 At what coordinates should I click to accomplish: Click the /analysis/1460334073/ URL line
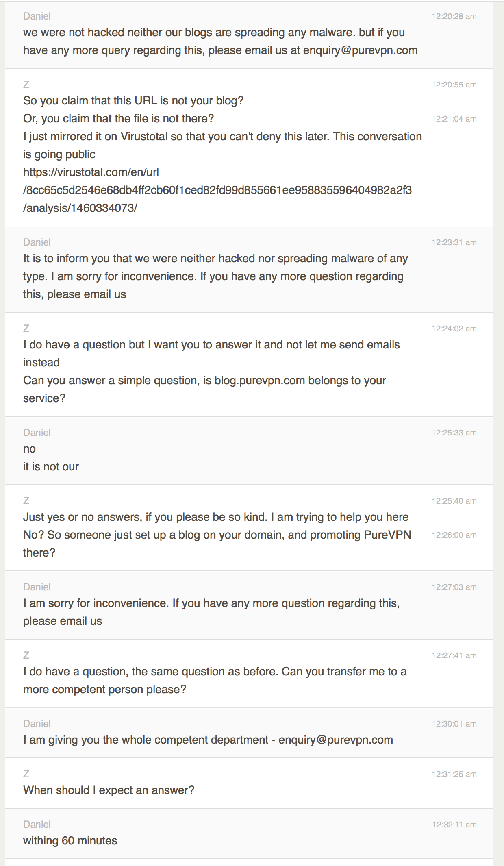80,208
